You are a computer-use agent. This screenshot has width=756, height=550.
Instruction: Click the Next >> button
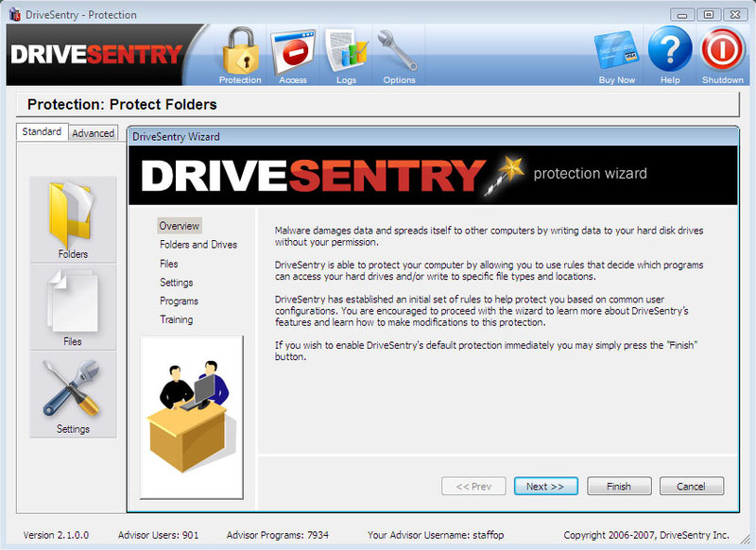pyautogui.click(x=546, y=486)
